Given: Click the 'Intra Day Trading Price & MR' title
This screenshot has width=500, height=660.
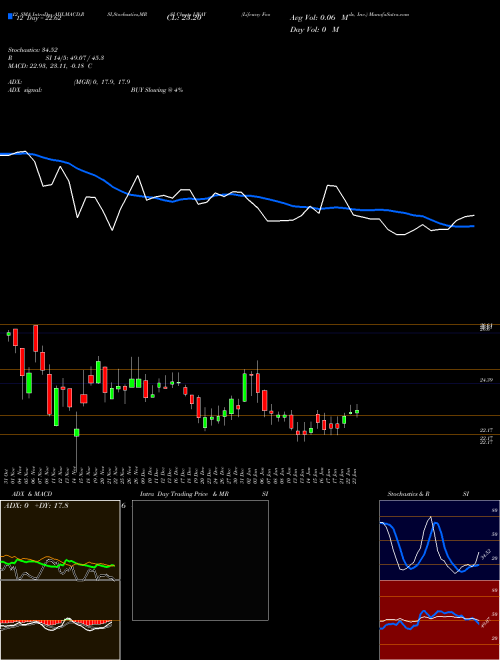Looking at the screenshot, I should (x=184, y=494).
